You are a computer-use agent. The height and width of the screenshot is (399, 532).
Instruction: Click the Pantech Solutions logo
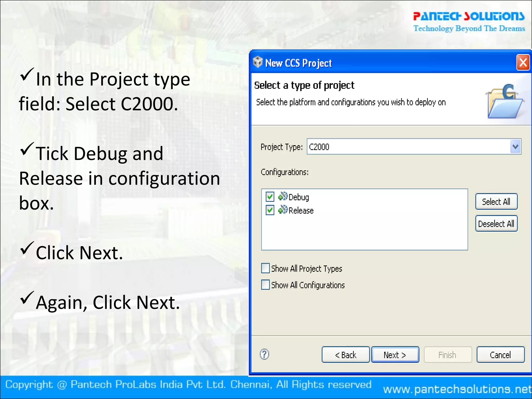pos(469,22)
